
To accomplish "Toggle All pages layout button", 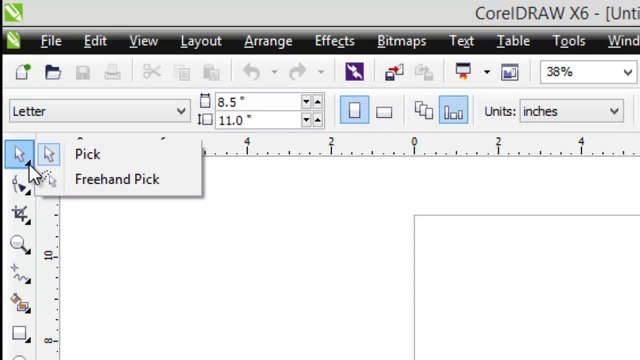I will 424,110.
